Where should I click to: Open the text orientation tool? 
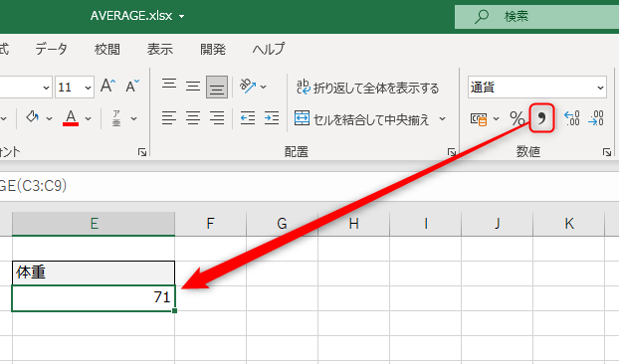pyautogui.click(x=248, y=86)
